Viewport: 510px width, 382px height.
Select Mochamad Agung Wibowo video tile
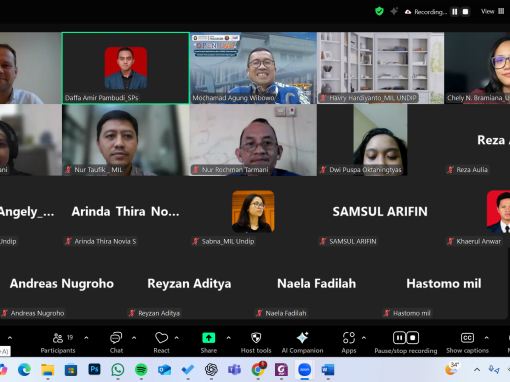pos(253,68)
